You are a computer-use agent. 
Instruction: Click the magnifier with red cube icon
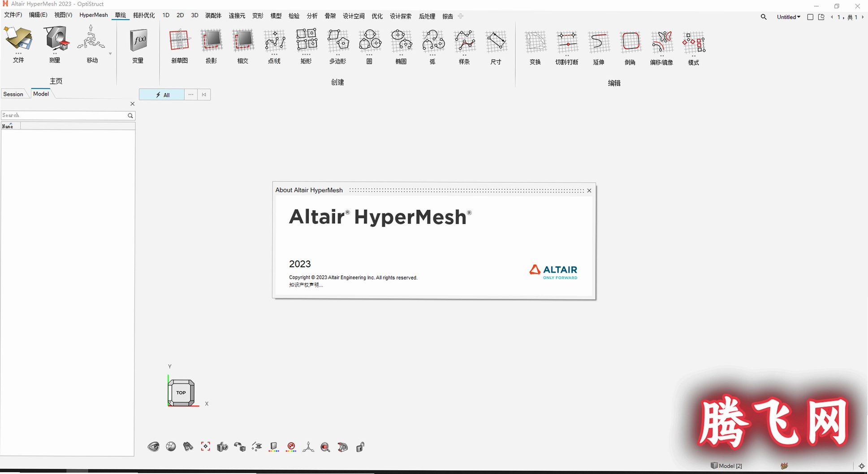(325, 447)
